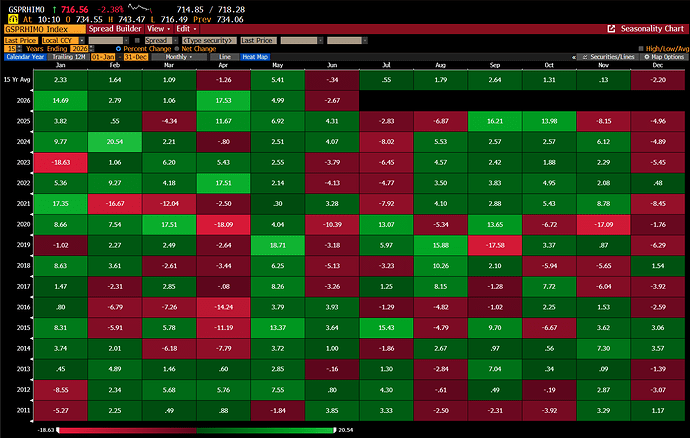Select the Net Change radio button
Screen dimensions: 690x438
pos(177,49)
